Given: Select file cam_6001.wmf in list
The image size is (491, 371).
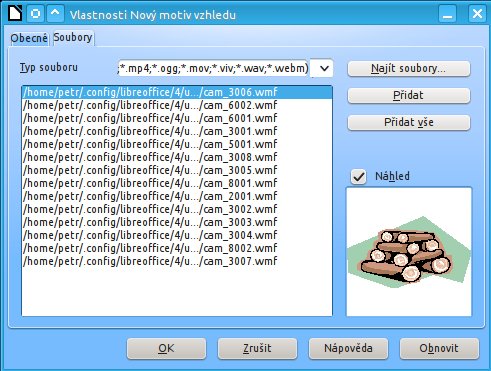Looking at the screenshot, I should 177,118.
